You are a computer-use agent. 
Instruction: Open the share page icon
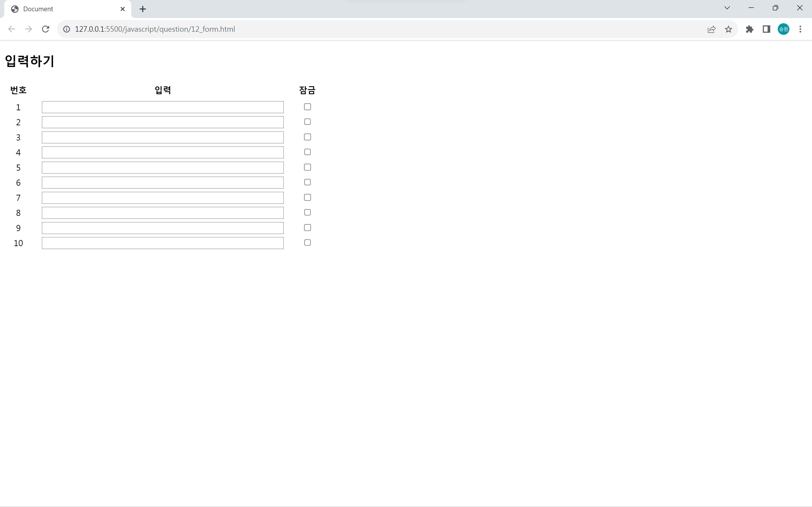tap(711, 29)
